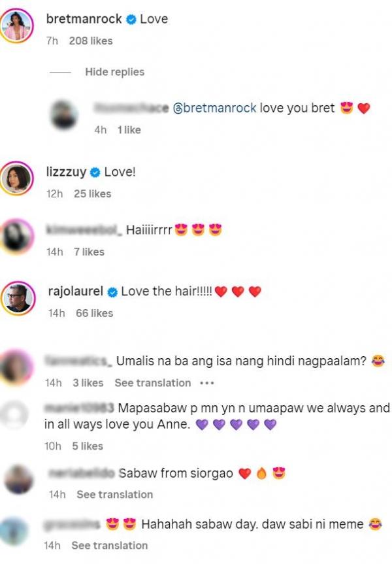Click the rajolaurel username

tap(76, 291)
